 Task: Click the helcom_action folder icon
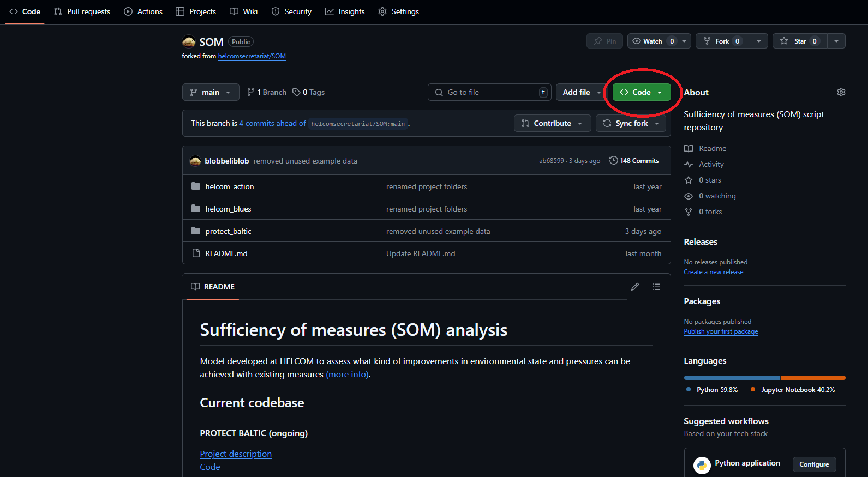click(196, 186)
